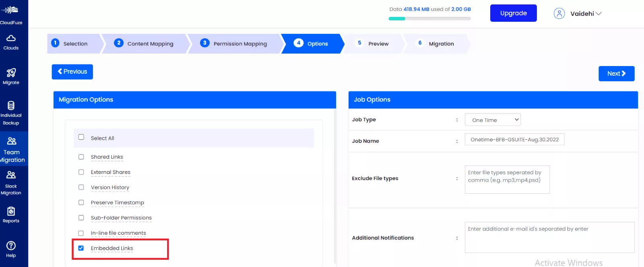
Task: Check the Select All checkbox
Action: 81,137
